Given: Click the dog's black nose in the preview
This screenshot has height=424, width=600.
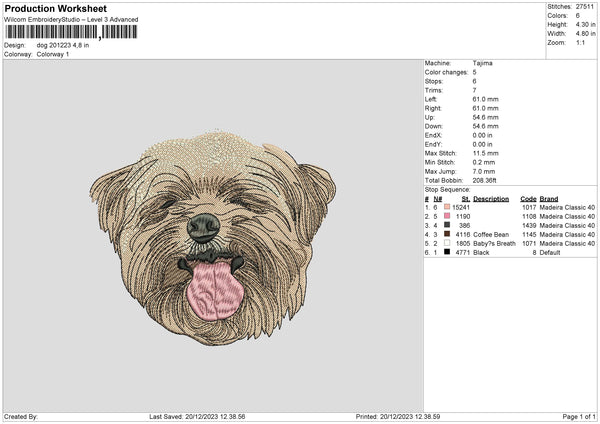Looking at the screenshot, I should pos(204,226).
